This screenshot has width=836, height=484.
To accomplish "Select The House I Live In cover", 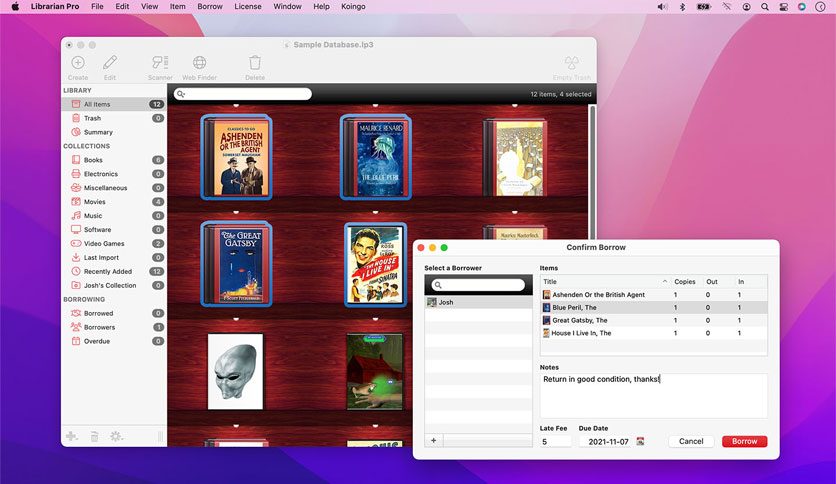I will point(375,265).
